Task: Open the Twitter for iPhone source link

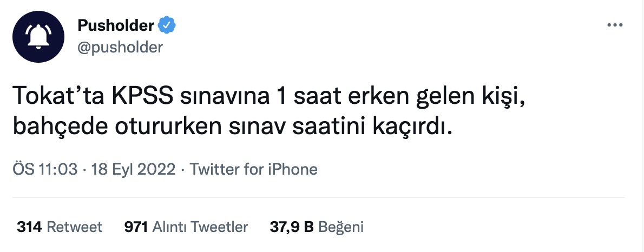Action: 253,169
